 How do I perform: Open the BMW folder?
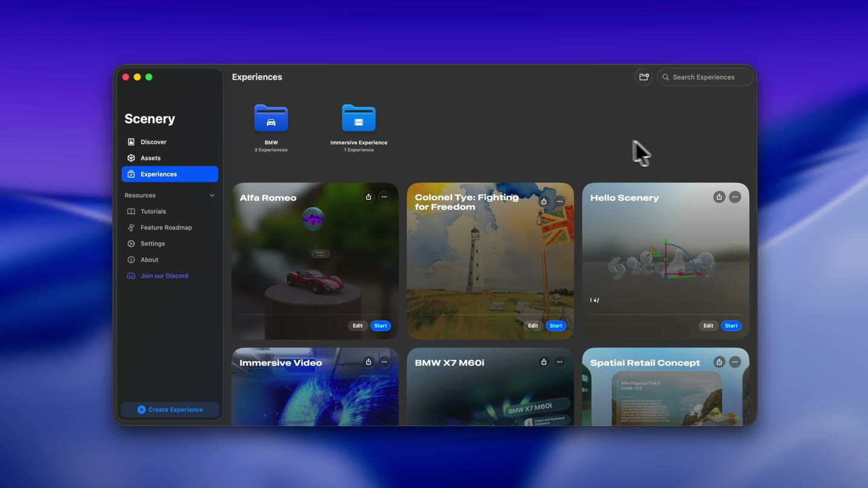click(271, 118)
